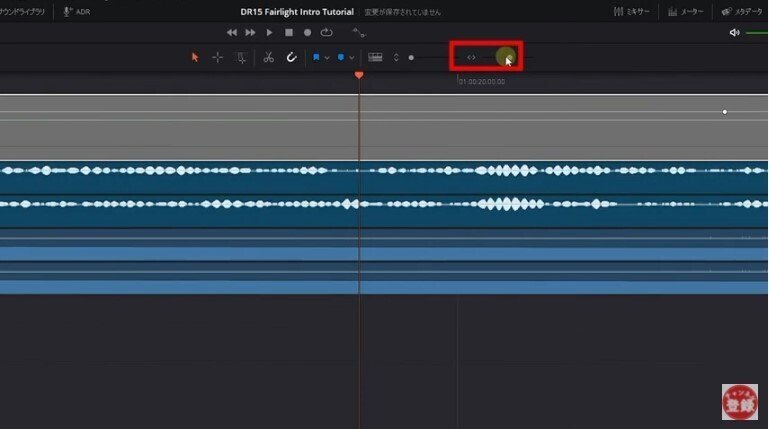Click the unsaved changes status text
The image size is (769, 429).
tap(402, 12)
